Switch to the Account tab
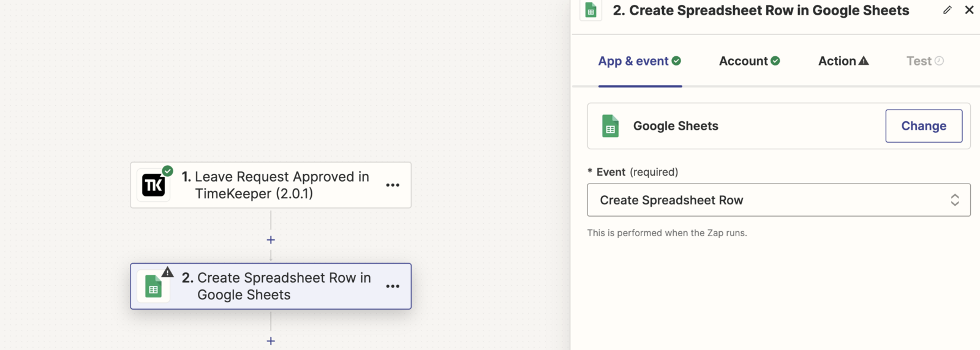The height and width of the screenshot is (350, 980). 750,61
